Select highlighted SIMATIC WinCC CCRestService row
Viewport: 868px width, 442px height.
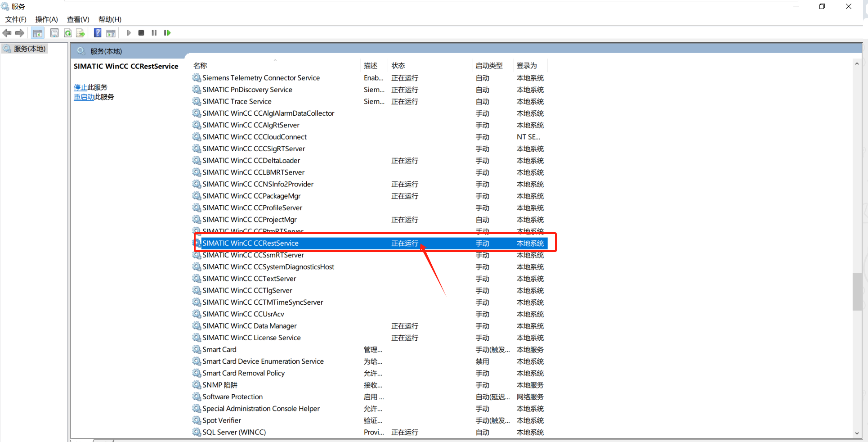click(369, 243)
